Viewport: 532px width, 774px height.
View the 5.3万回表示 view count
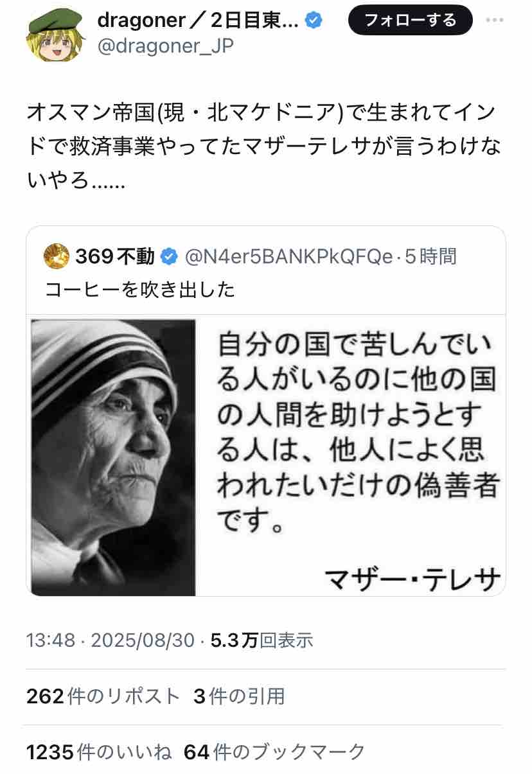(262, 640)
